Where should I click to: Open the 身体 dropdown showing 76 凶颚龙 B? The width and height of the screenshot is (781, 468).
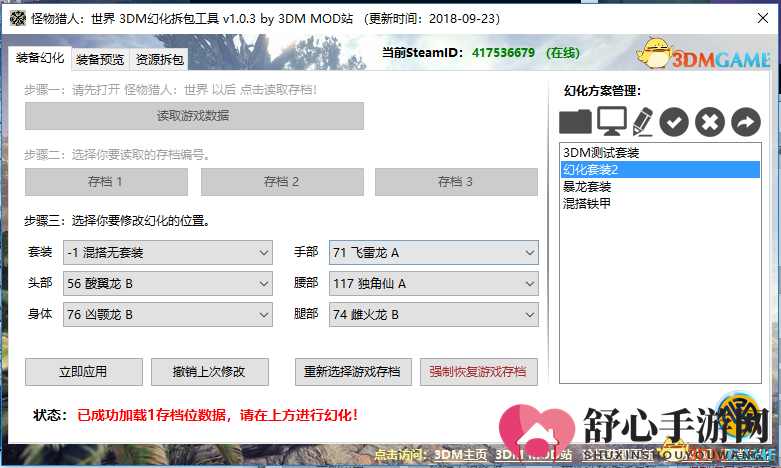pos(168,315)
